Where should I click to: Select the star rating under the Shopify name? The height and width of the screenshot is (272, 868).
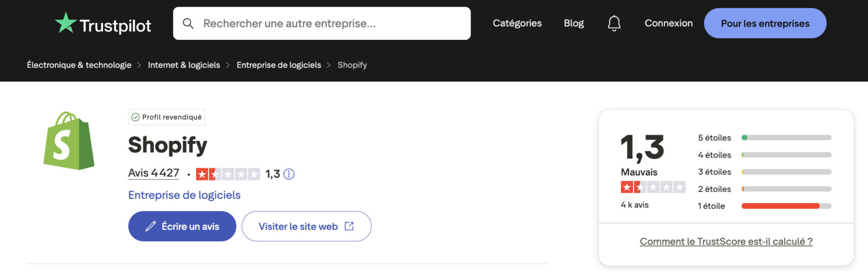pyautogui.click(x=227, y=174)
